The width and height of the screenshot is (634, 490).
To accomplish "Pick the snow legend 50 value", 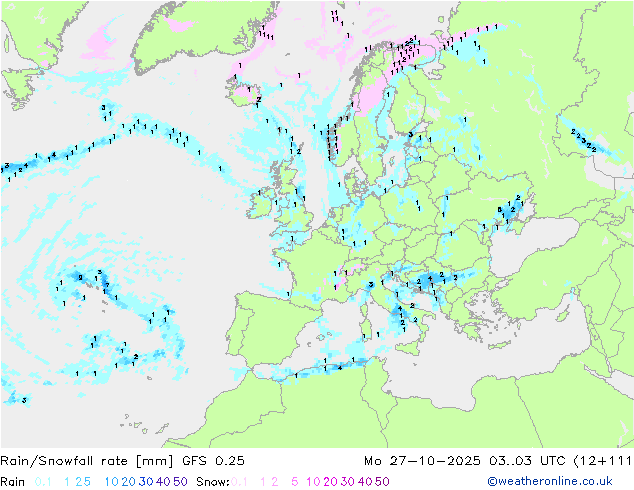I will click(x=383, y=482).
